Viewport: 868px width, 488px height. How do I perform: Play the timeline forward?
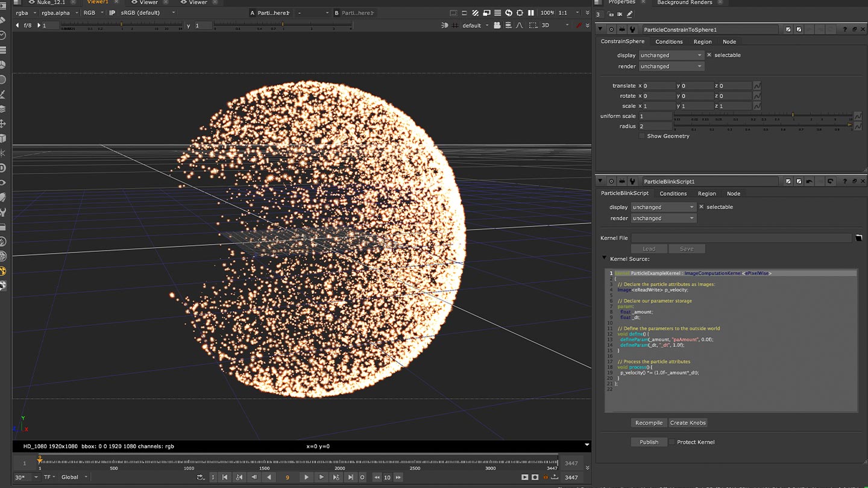tap(306, 477)
